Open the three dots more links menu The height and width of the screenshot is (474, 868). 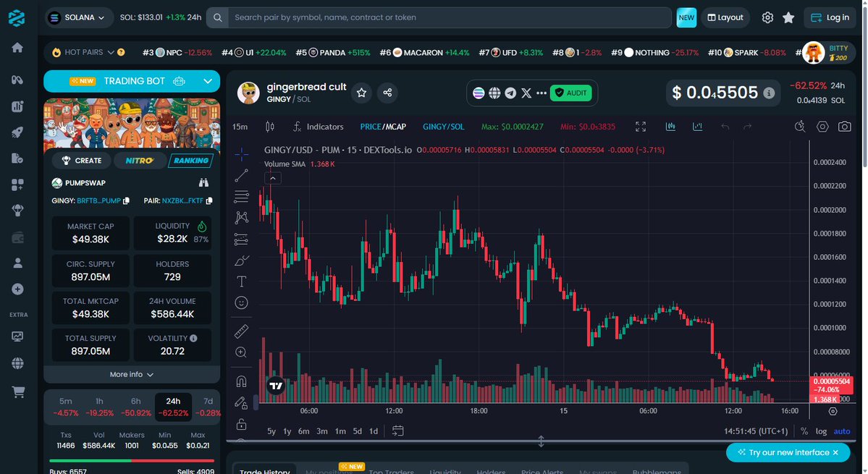[542, 93]
